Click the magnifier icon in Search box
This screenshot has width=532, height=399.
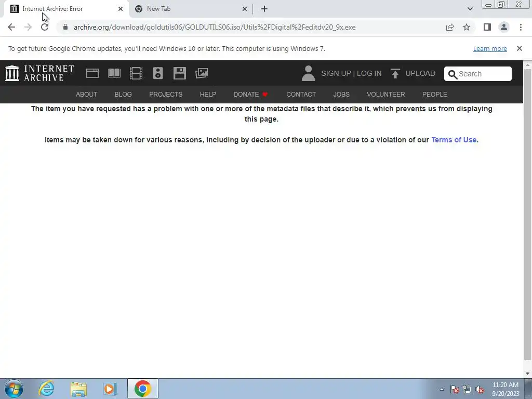(x=453, y=74)
